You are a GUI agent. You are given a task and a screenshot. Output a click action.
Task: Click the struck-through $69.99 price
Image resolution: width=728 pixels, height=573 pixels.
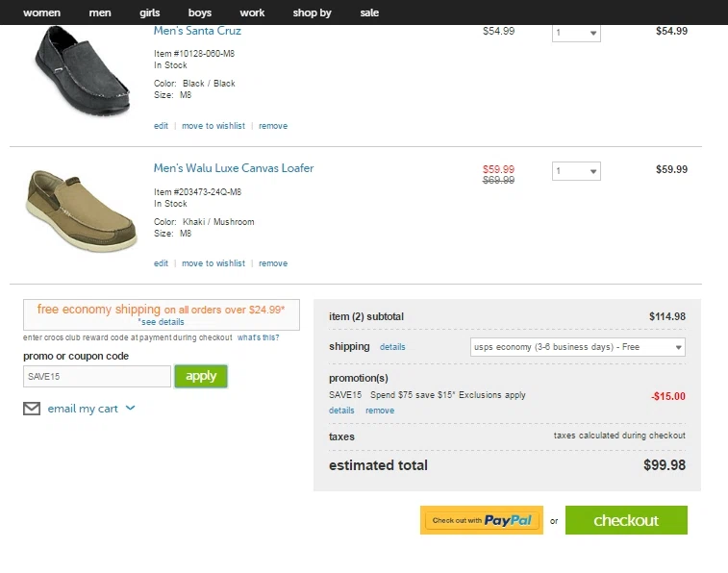499,180
